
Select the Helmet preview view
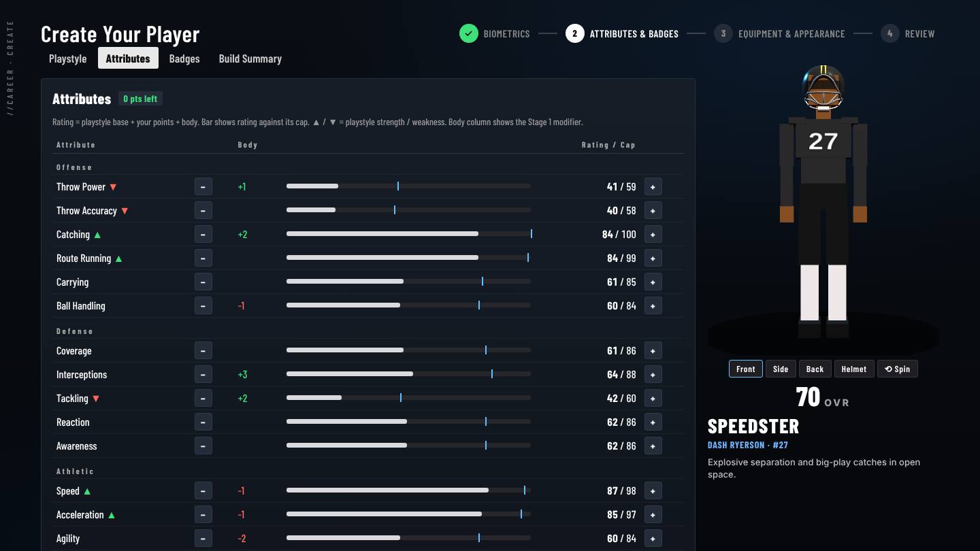[854, 369]
